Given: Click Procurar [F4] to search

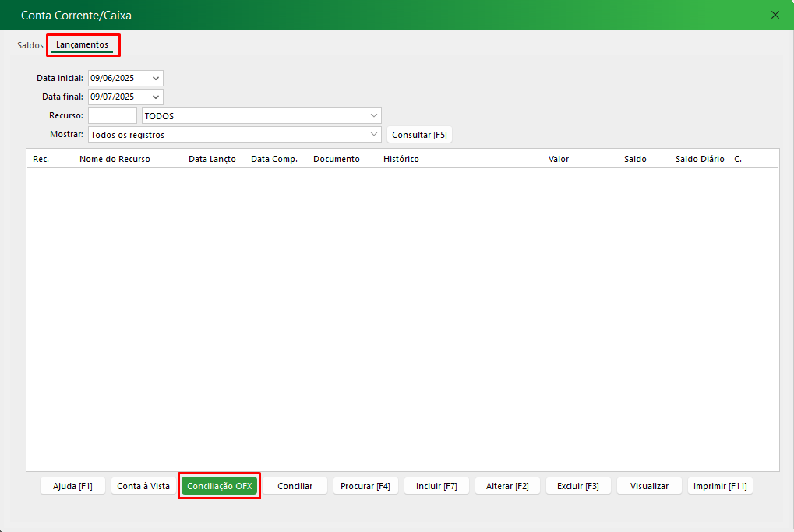Looking at the screenshot, I should (x=365, y=486).
